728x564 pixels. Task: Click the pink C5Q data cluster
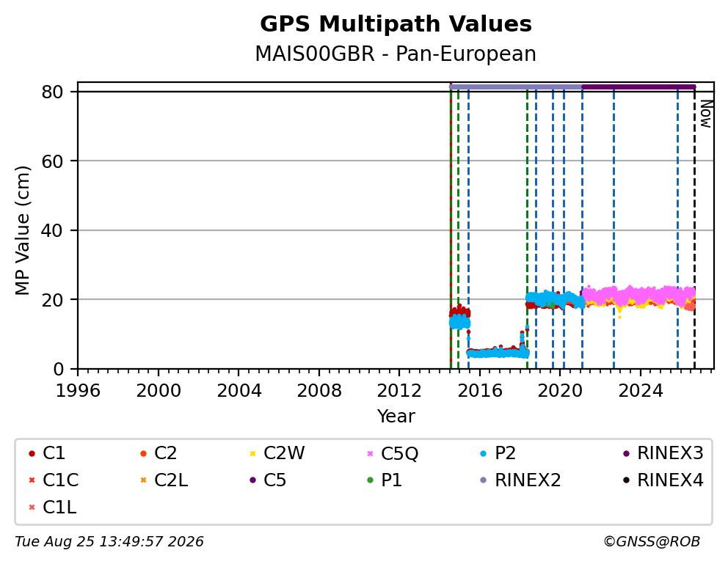point(638,295)
